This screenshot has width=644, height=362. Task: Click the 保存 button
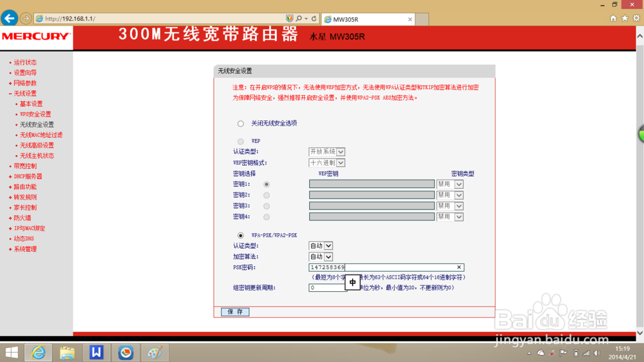tap(235, 312)
